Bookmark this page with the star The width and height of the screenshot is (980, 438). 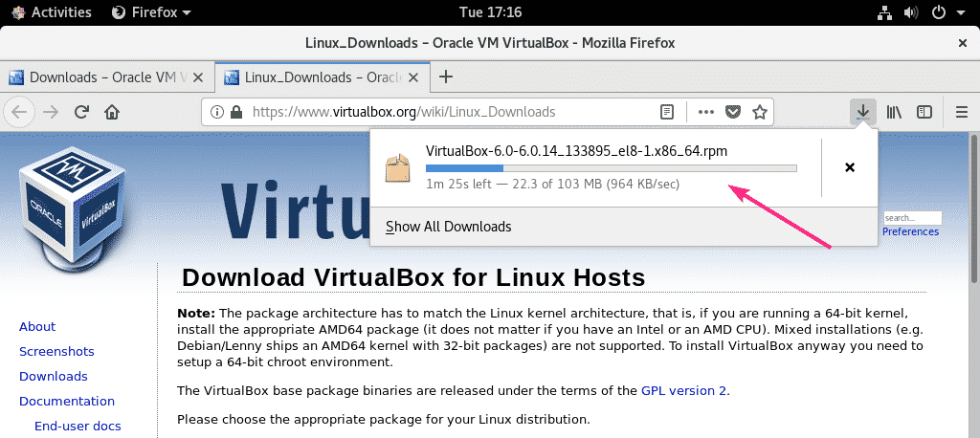[x=759, y=112]
